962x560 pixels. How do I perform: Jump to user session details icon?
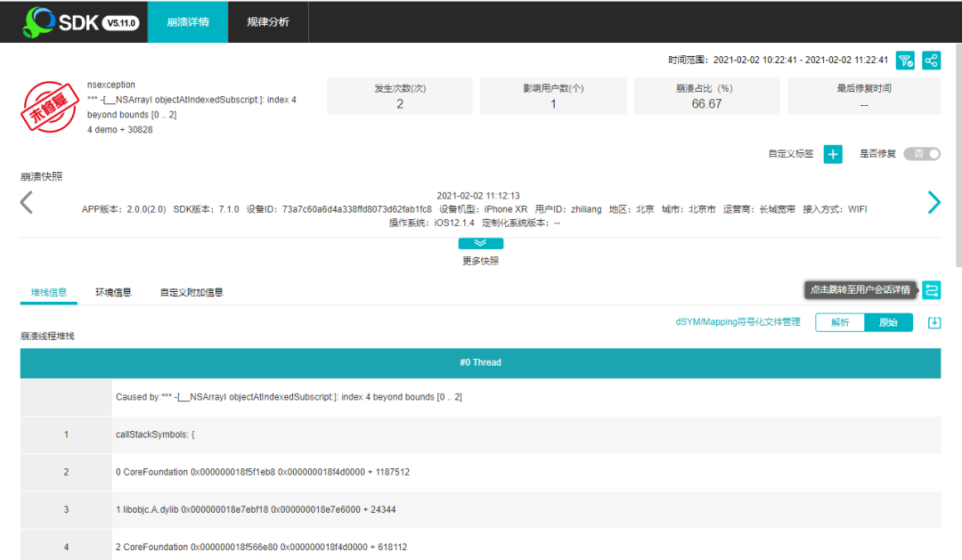click(x=932, y=290)
